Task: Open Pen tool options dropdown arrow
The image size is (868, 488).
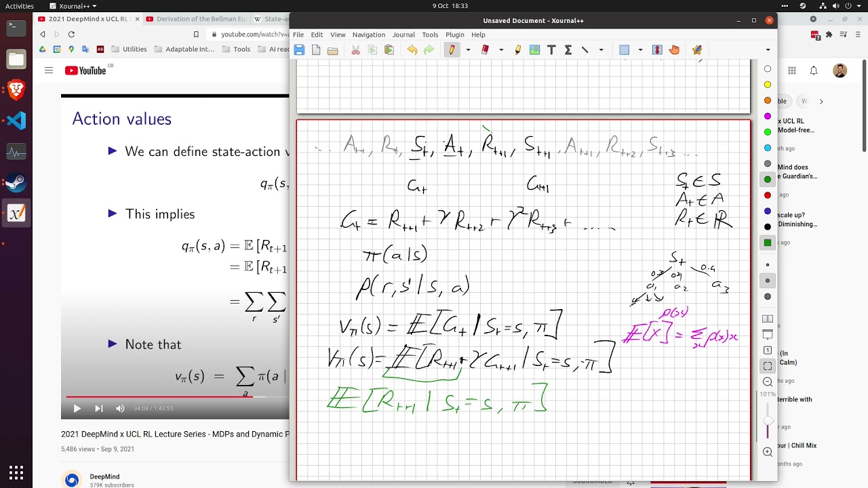Action: (468, 49)
